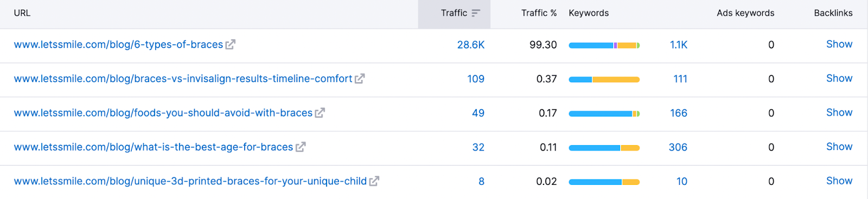The image size is (868, 199).
Task: Show backlinks for 3d-printed-braces page
Action: tap(839, 181)
